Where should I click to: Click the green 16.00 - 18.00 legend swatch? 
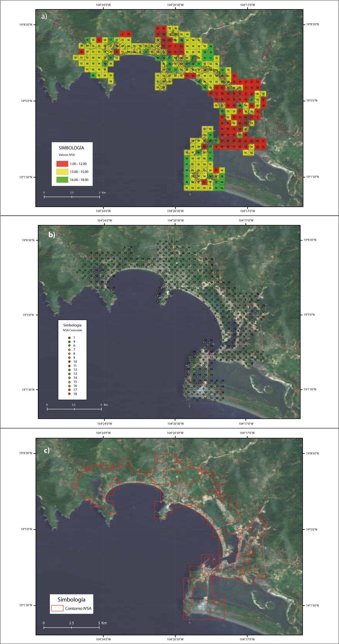coord(62,180)
